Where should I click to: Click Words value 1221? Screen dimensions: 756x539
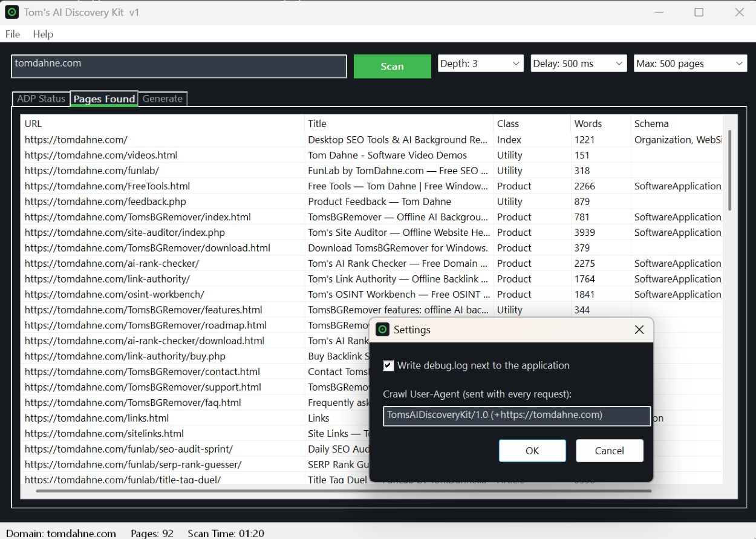point(585,140)
